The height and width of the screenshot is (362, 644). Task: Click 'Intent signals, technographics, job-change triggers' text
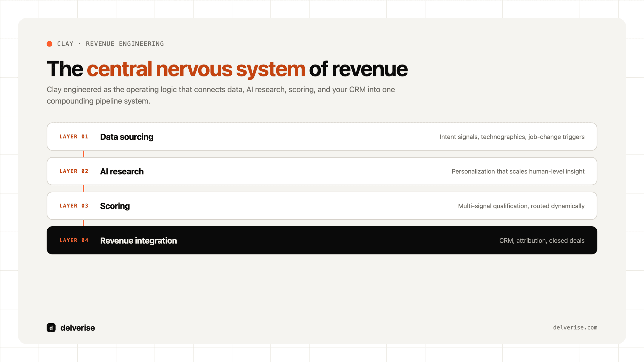(512, 137)
